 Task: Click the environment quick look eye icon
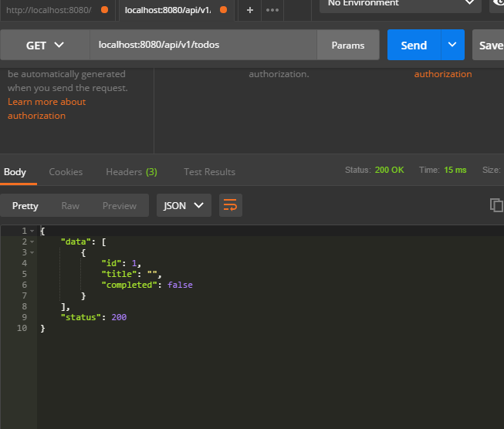498,3
